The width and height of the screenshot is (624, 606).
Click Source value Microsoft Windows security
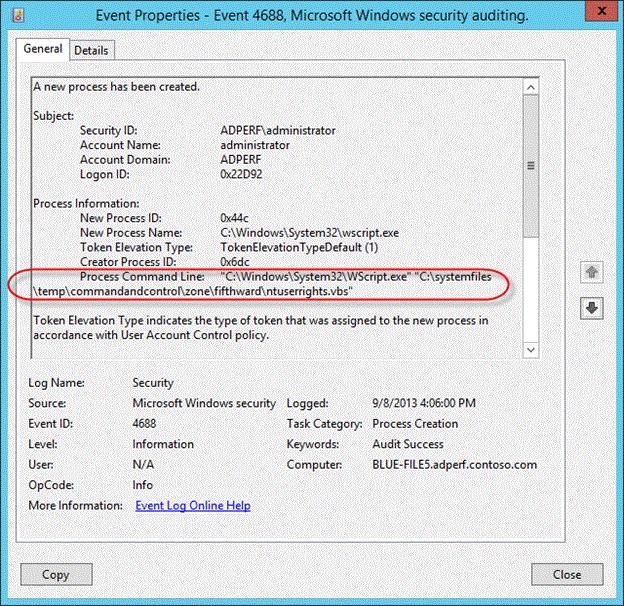point(204,403)
